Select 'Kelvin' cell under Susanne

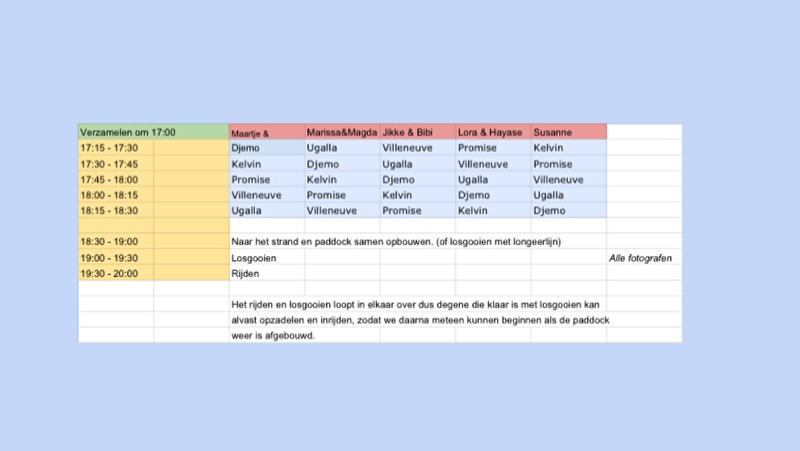coord(569,148)
